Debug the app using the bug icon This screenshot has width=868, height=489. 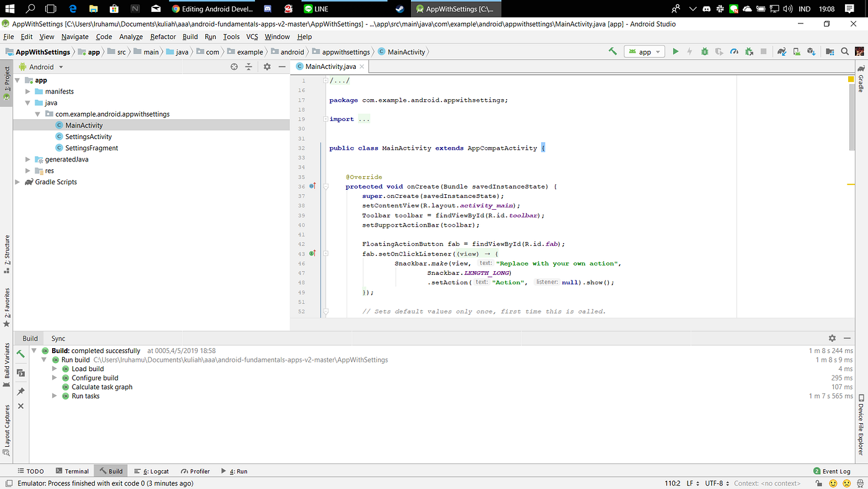tap(704, 52)
